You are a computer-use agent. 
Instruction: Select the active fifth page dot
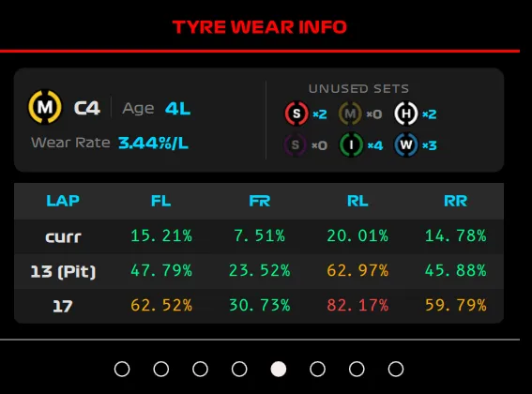click(x=279, y=369)
